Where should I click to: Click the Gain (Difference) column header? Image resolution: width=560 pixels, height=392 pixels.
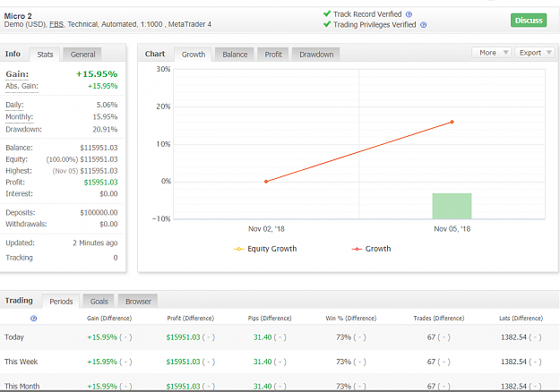pos(109,319)
